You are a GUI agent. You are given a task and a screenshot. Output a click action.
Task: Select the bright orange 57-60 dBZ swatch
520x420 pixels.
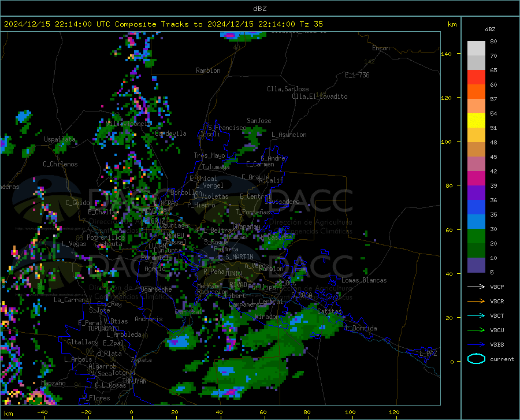tap(476, 92)
